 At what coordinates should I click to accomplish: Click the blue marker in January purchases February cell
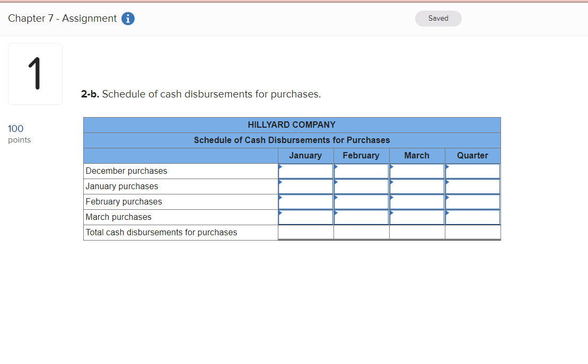click(x=336, y=182)
